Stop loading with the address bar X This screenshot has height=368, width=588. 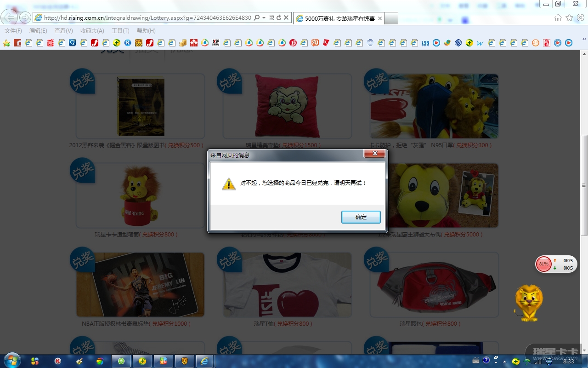click(x=286, y=17)
